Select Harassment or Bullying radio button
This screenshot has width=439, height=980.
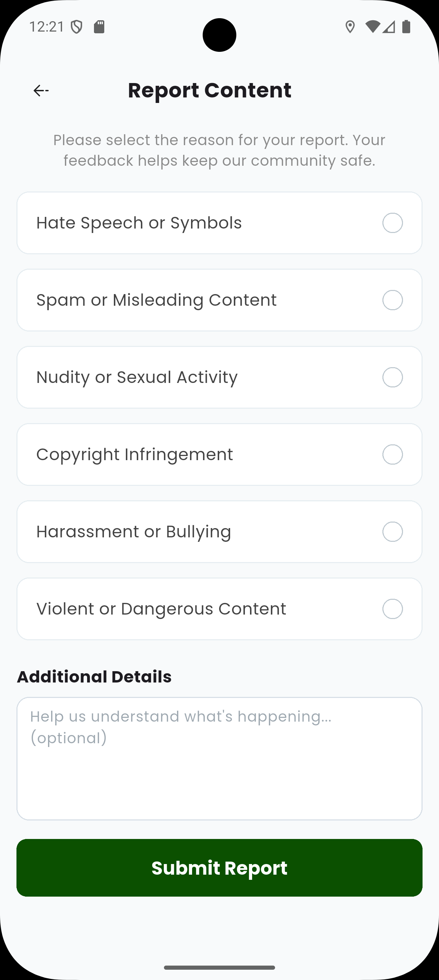tap(392, 532)
